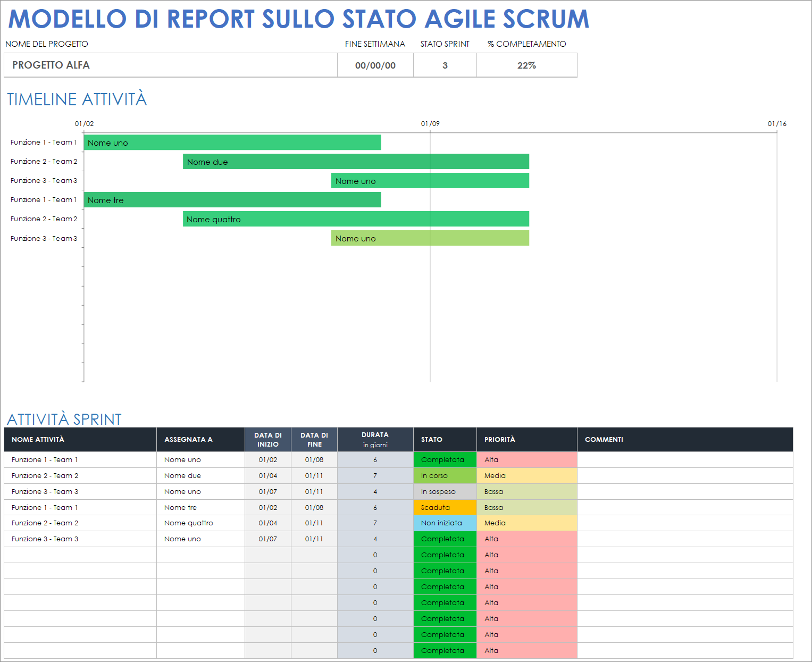The height and width of the screenshot is (662, 812).
Task: Click the PRIORITÀ column header
Action: tap(527, 439)
